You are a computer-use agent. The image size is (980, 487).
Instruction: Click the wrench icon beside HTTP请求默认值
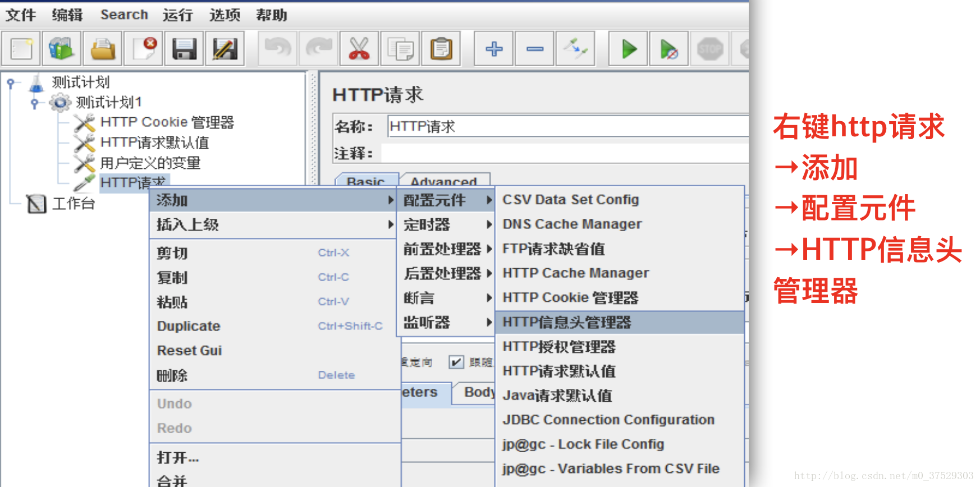tap(84, 143)
